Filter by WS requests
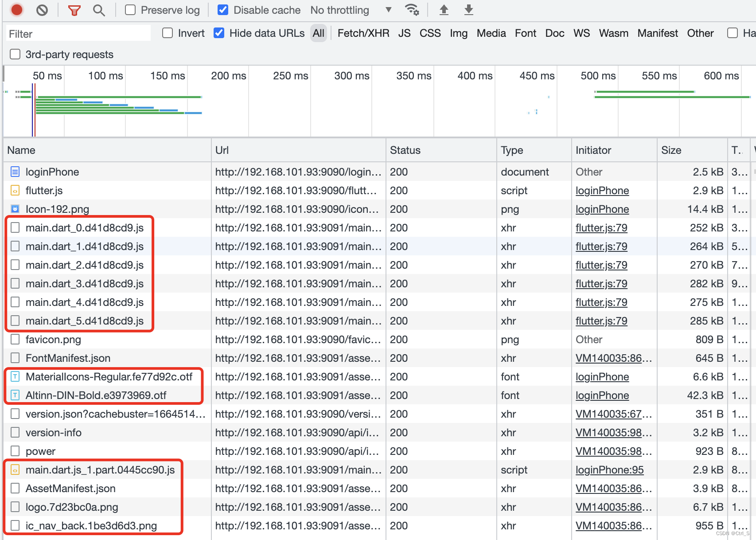Viewport: 756px width, 540px height. coord(581,33)
